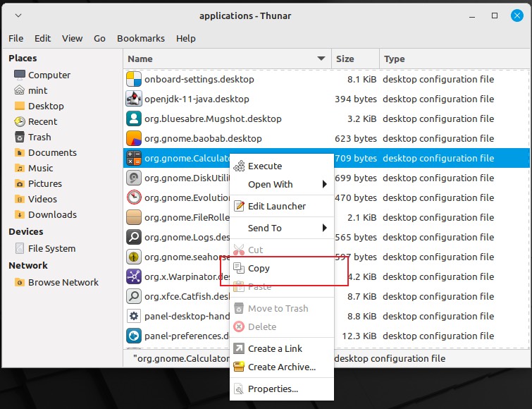The image size is (532, 409).
Task: Click the Size column header
Action: pos(355,59)
